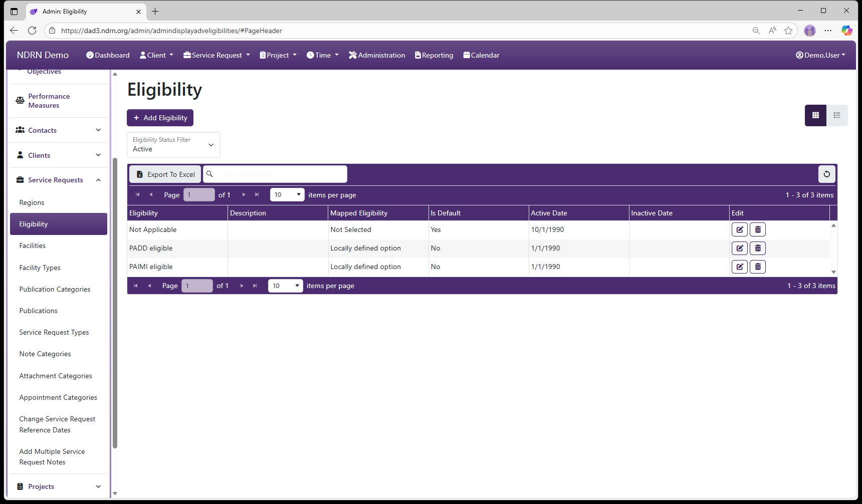Screen dimensions: 862x504
Task: Sort by the Eligibility column header
Action: click(177, 213)
